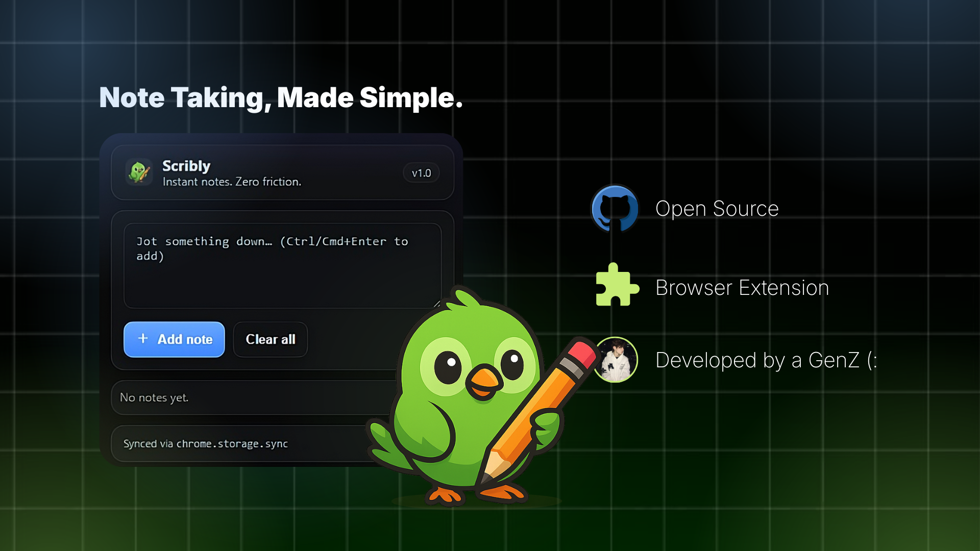Click the 'Synced via chrome.storage.sync' text
The image size is (980, 551).
pos(206,444)
